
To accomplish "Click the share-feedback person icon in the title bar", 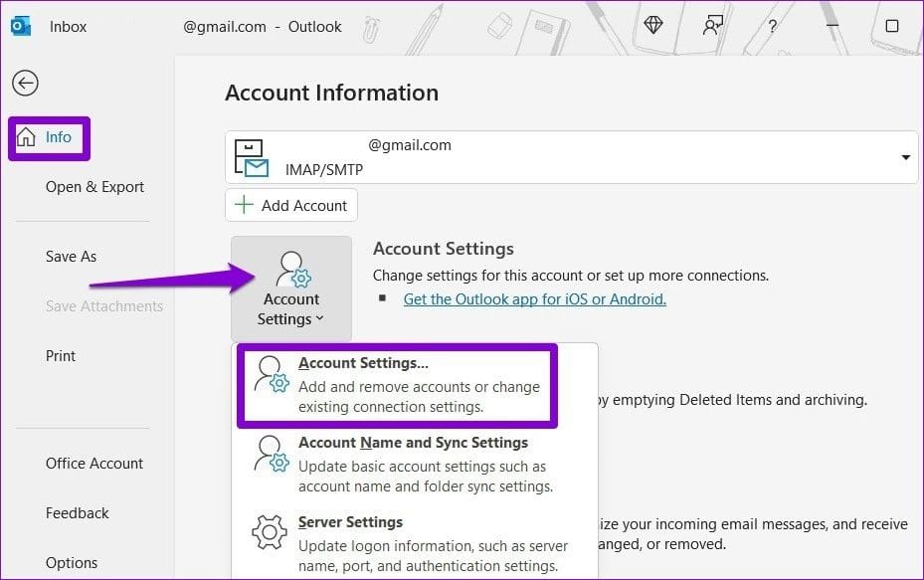I will (712, 24).
